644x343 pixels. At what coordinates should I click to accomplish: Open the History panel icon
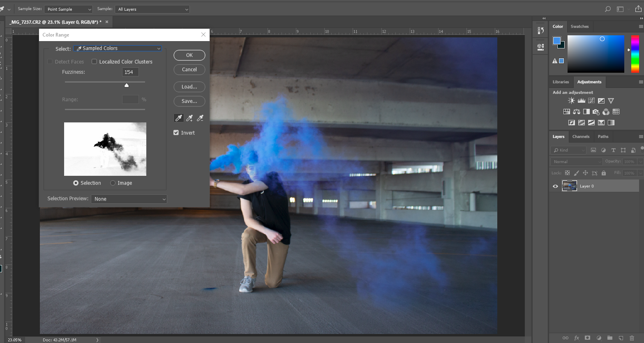541,30
